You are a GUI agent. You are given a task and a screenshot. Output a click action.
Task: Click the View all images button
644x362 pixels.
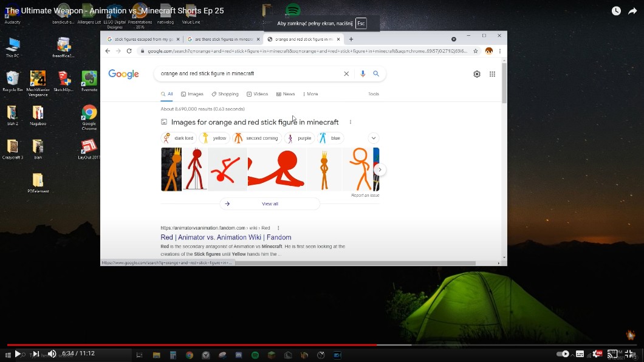[x=270, y=204]
